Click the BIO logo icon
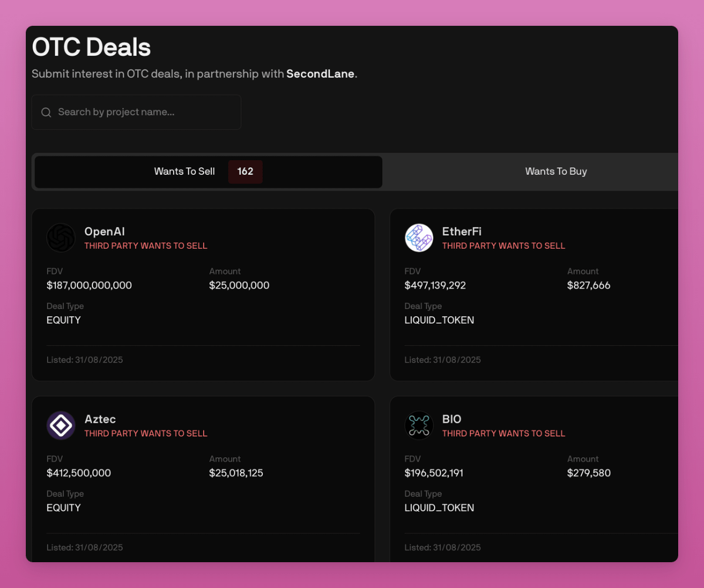 (x=419, y=425)
